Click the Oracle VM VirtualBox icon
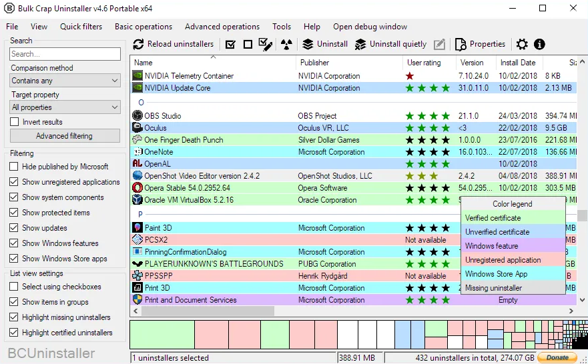Viewport: 588px width, 364px height. tap(137, 199)
